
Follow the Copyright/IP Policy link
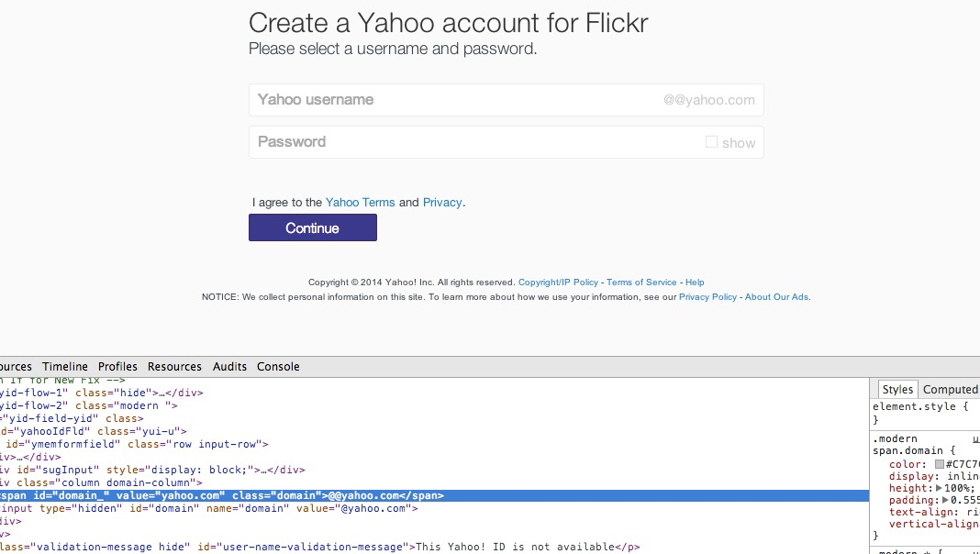click(558, 283)
